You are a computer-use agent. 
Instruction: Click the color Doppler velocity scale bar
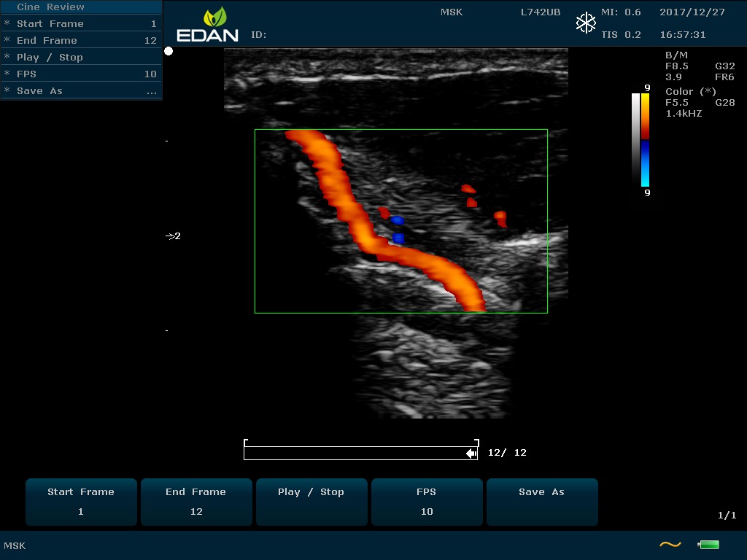(x=645, y=140)
